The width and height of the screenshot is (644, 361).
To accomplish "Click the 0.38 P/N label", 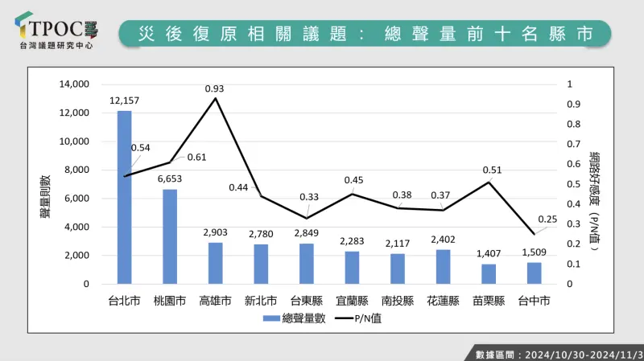I will pyautogui.click(x=402, y=195).
